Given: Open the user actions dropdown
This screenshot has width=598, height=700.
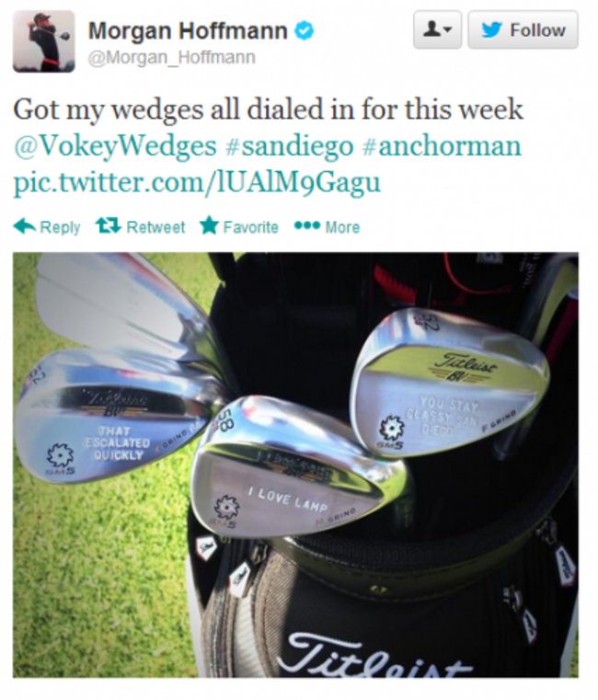Looking at the screenshot, I should (437, 30).
